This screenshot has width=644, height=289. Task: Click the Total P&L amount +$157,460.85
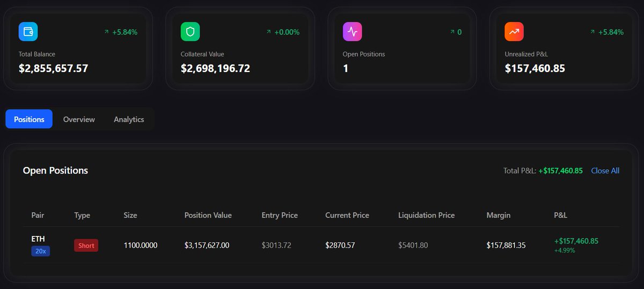560,171
